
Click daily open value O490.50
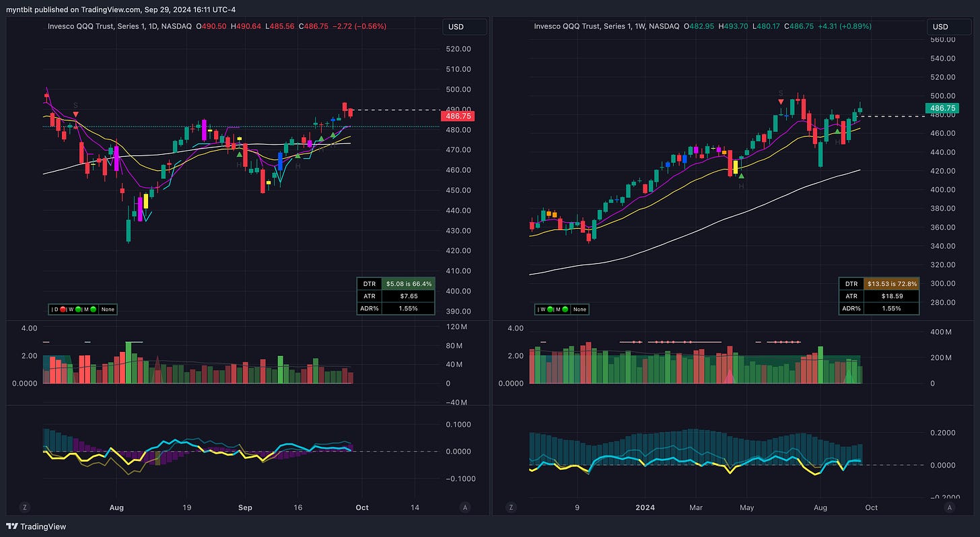[x=210, y=26]
